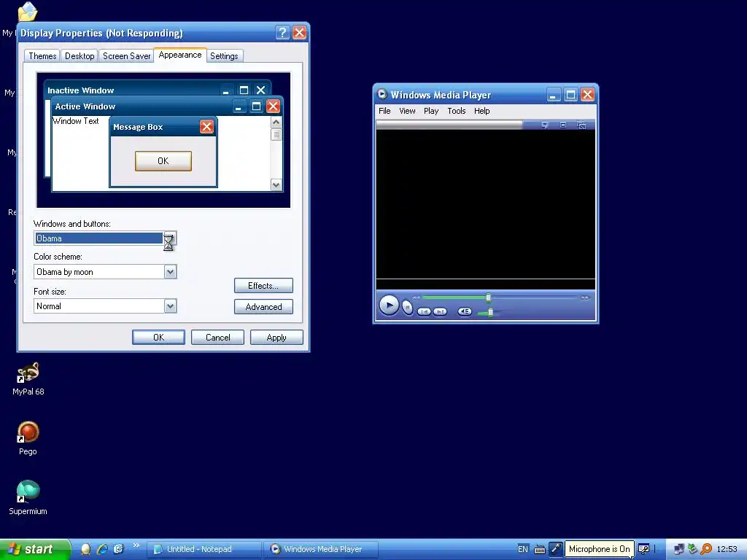Open Play menu in Windows Media Player
The width and height of the screenshot is (747, 560).
pos(431,111)
